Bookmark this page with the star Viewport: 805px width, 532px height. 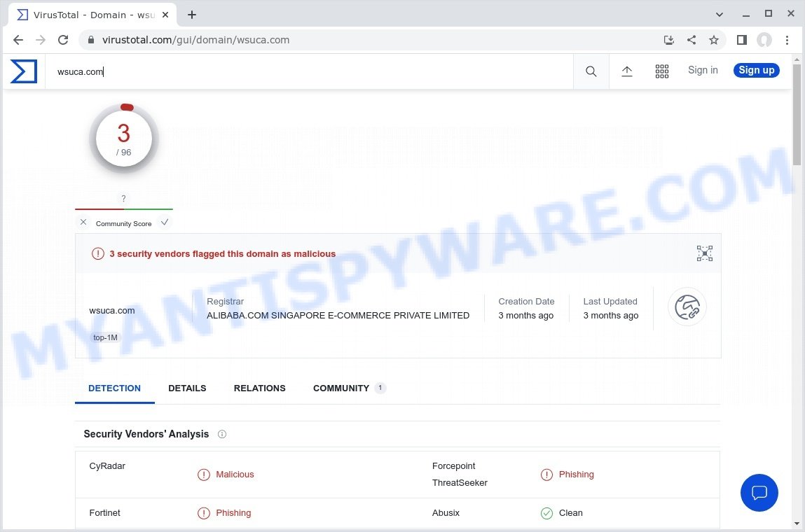tap(714, 40)
